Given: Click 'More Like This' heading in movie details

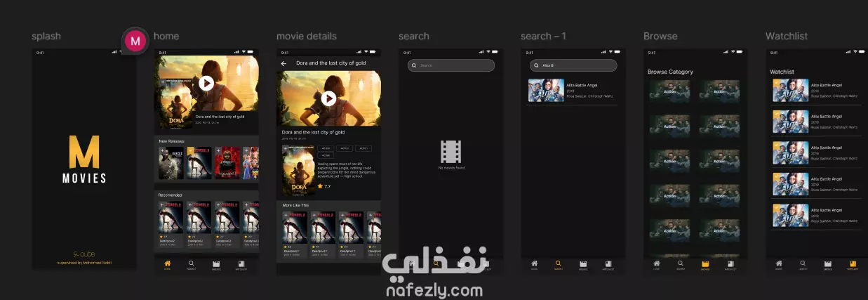Looking at the screenshot, I should [x=295, y=205].
